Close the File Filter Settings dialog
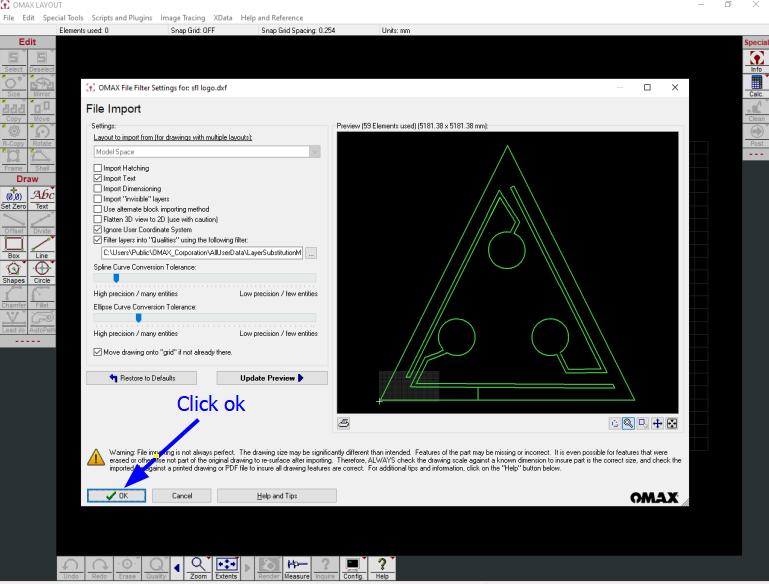The width and height of the screenshot is (769, 584). tap(675, 87)
